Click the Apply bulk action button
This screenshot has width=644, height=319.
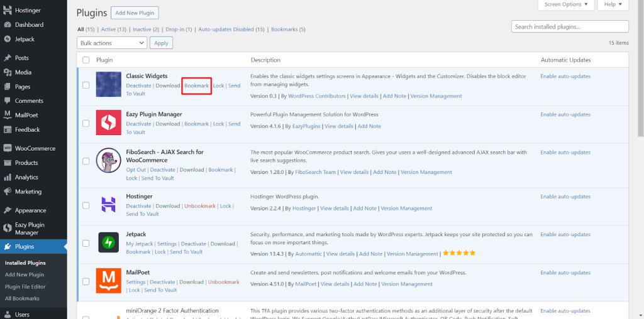click(162, 43)
